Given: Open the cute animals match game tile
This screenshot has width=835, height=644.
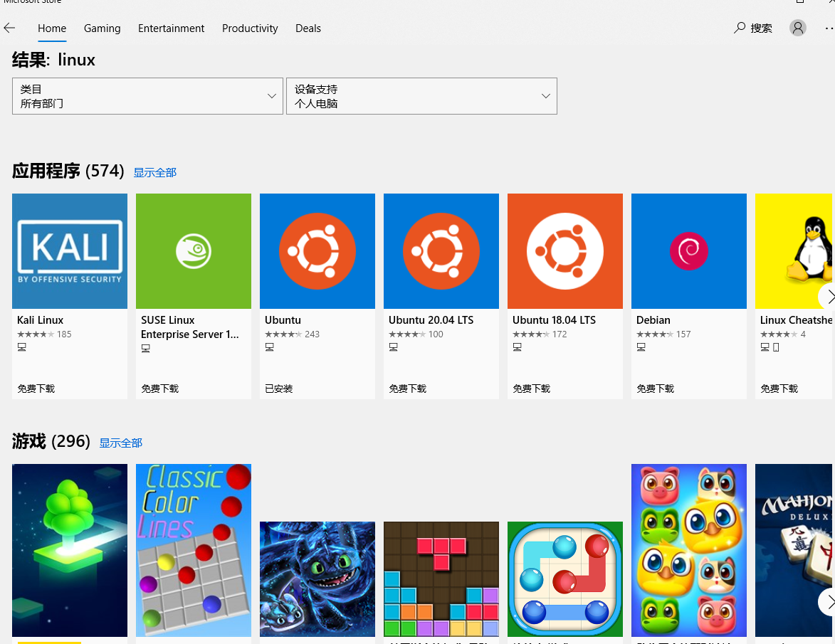Looking at the screenshot, I should pyautogui.click(x=688, y=550).
